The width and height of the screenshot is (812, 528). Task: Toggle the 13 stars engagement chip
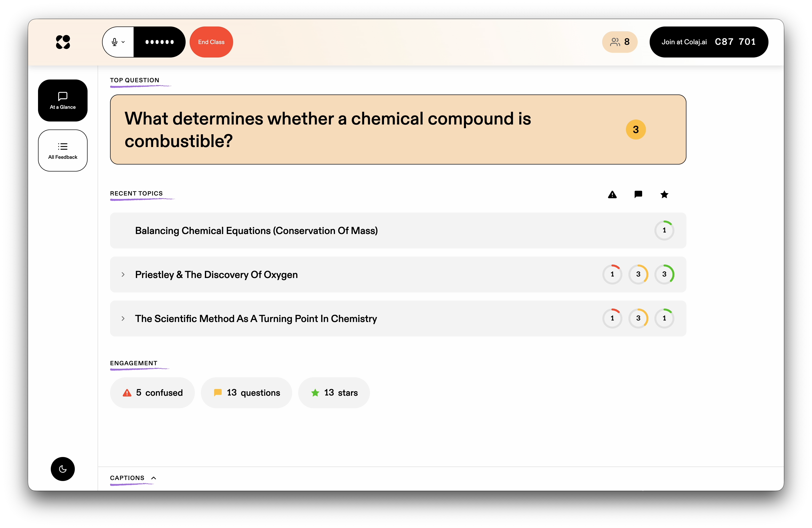(334, 393)
